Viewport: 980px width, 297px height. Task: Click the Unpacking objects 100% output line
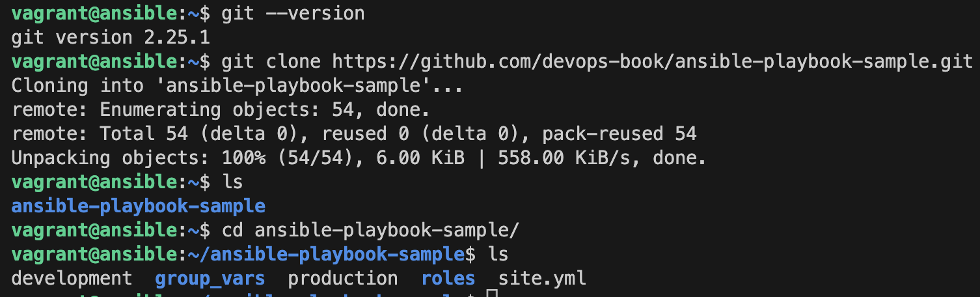359,158
